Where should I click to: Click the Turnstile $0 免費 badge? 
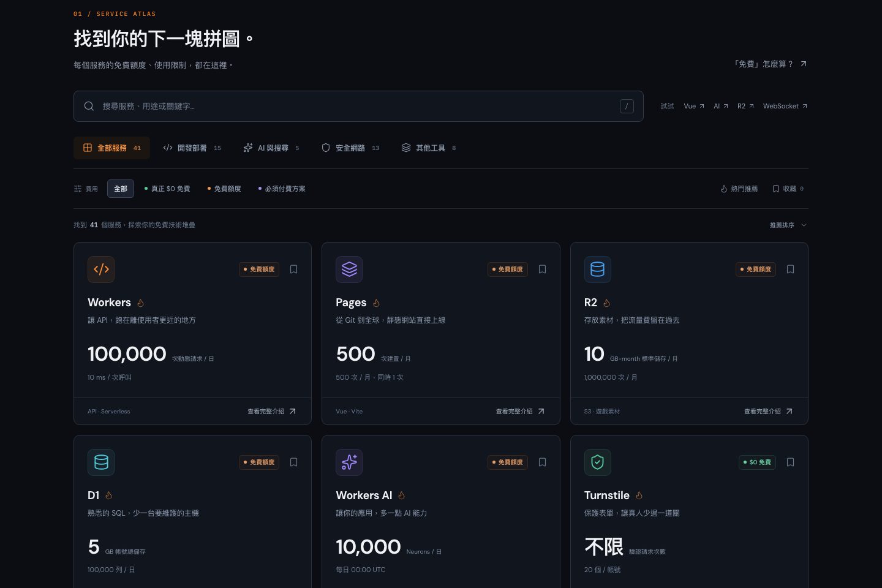click(757, 462)
